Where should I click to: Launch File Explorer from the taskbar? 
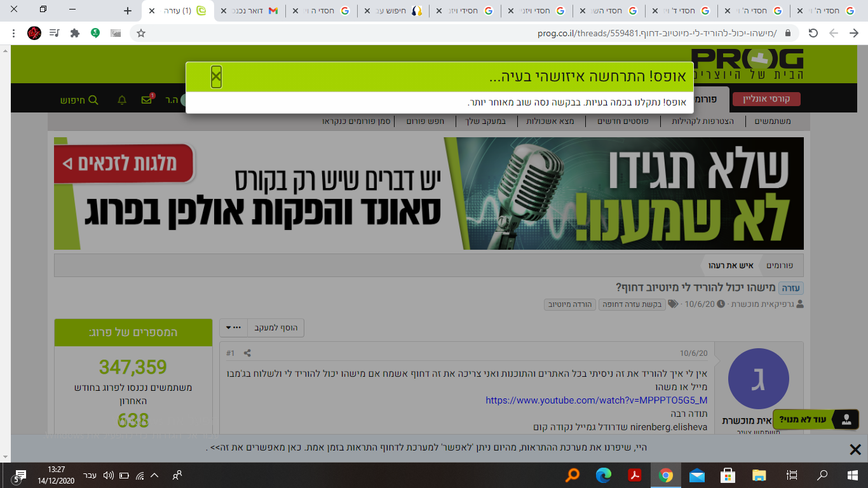pyautogui.click(x=759, y=475)
